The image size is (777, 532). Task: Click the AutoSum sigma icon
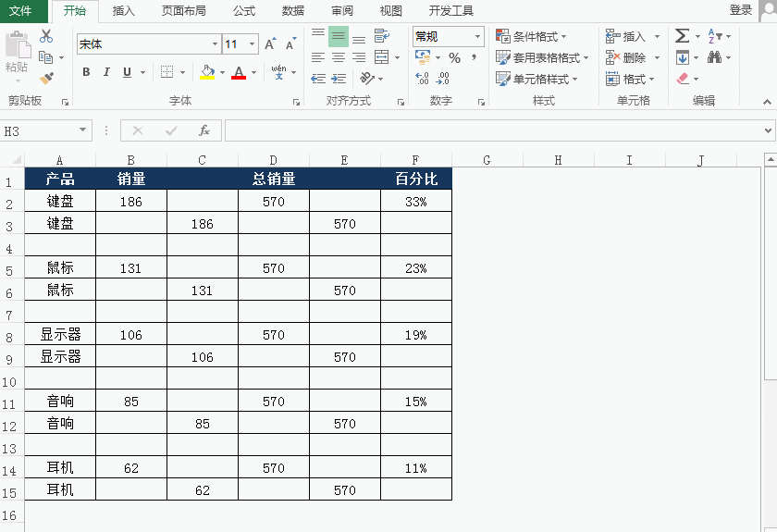pyautogui.click(x=682, y=36)
